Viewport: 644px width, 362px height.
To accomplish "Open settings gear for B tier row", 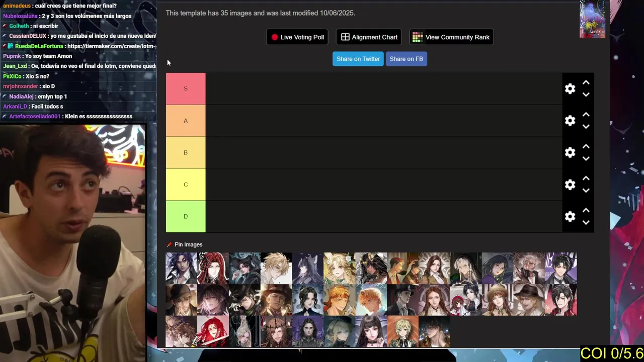I will pos(570,152).
